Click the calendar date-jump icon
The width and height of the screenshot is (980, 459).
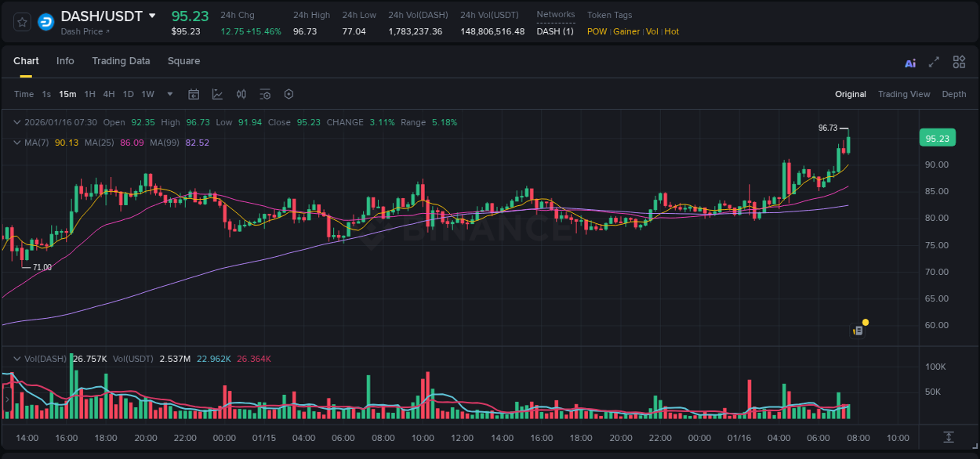(x=194, y=94)
